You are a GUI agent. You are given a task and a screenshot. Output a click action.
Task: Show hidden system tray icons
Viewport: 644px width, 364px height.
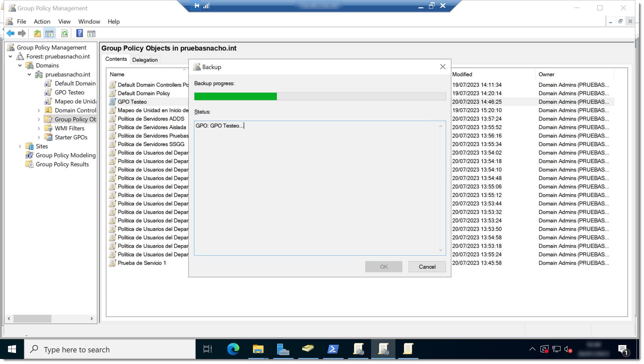click(532, 349)
